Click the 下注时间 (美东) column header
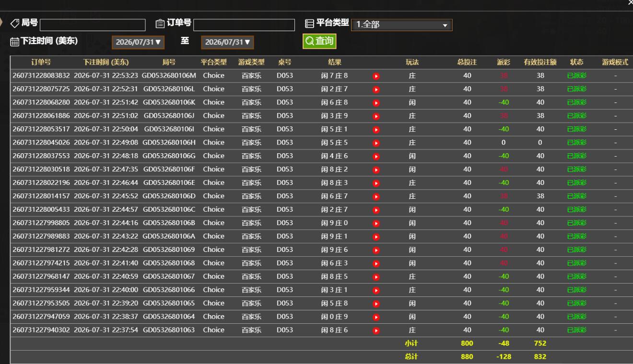This screenshot has width=633, height=364. point(105,62)
